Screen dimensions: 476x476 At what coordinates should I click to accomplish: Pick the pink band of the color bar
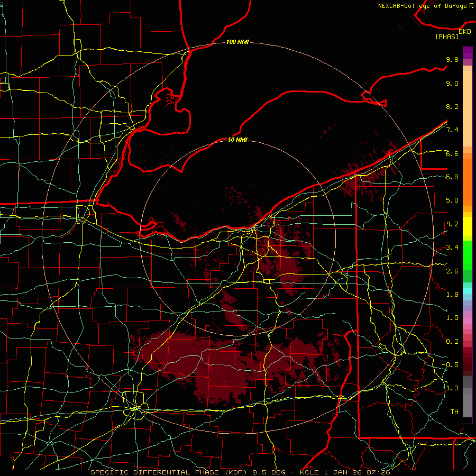click(467, 321)
